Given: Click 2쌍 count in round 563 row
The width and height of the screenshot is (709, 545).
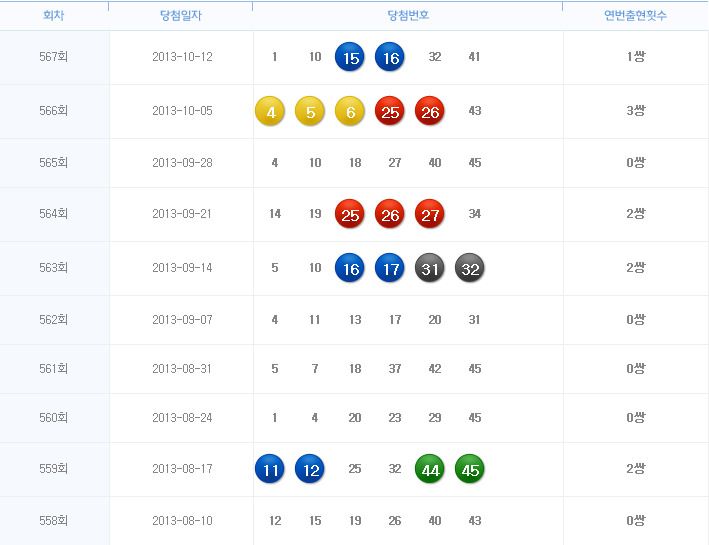Looking at the screenshot, I should click(636, 268).
